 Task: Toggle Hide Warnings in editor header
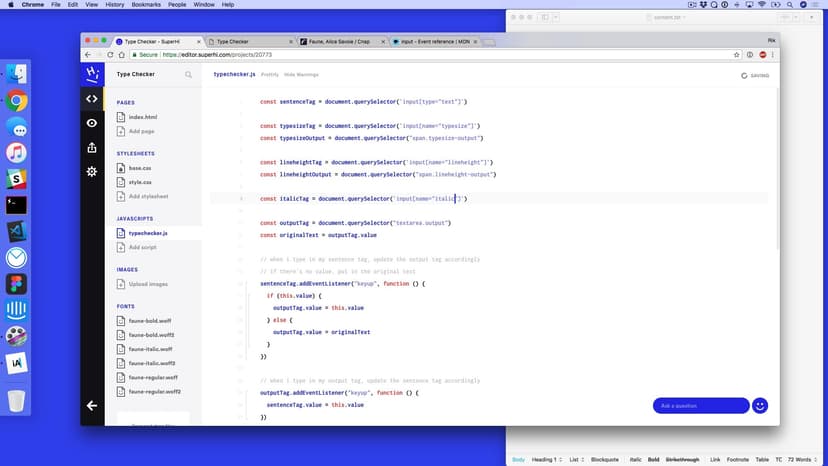click(302, 75)
